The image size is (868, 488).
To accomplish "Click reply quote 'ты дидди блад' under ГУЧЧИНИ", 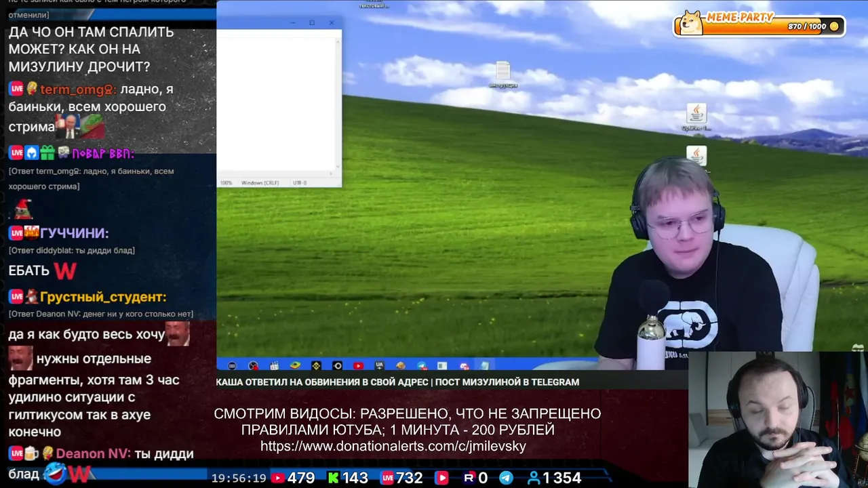I will [72, 251].
